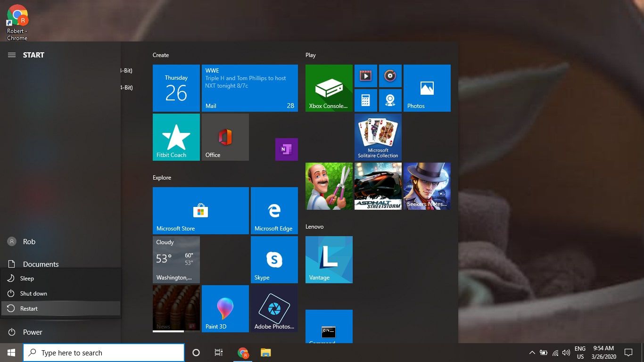Select Sleep from the power menu
The image size is (644, 362).
tap(26, 278)
